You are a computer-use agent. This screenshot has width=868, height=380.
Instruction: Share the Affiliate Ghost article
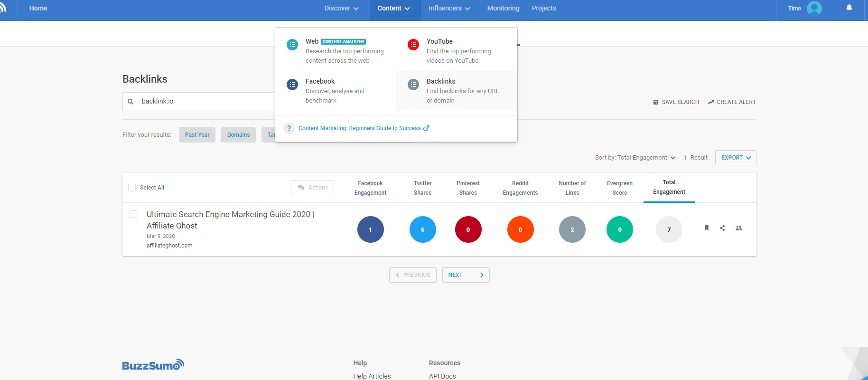[722, 228]
